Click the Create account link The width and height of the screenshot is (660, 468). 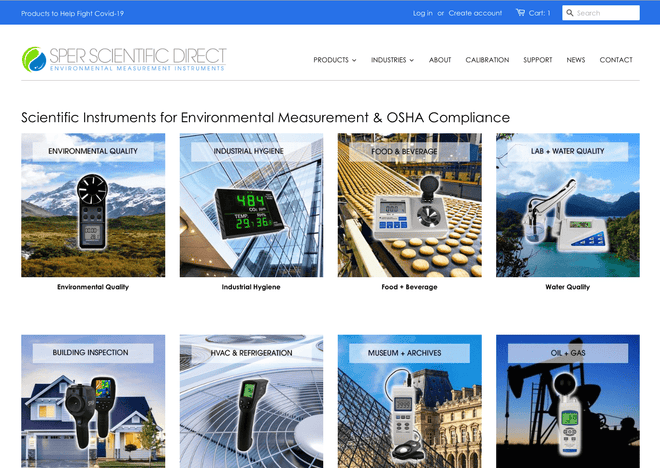pyautogui.click(x=475, y=13)
